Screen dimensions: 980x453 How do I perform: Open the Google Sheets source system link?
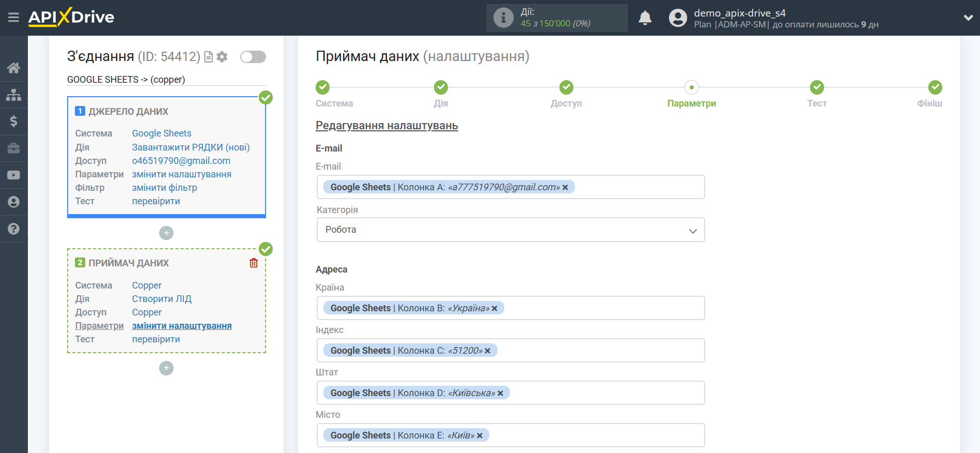[x=162, y=133]
